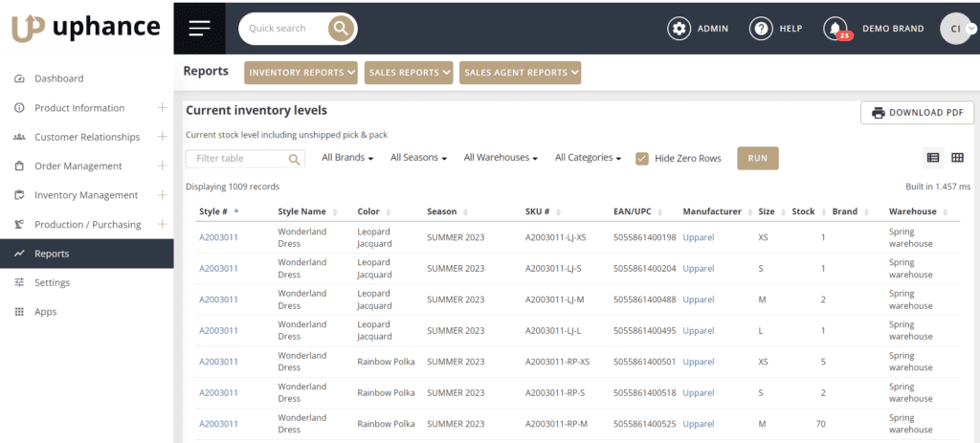
Task: Click stock value 70
Action: point(820,424)
